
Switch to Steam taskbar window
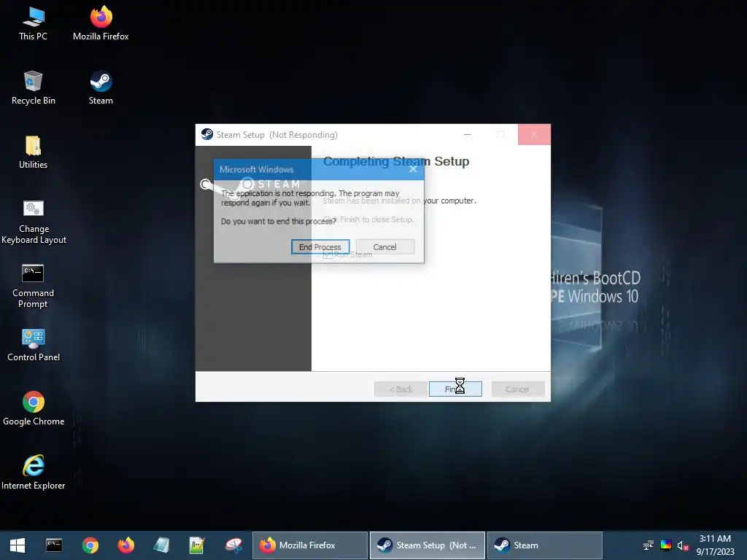point(544,545)
